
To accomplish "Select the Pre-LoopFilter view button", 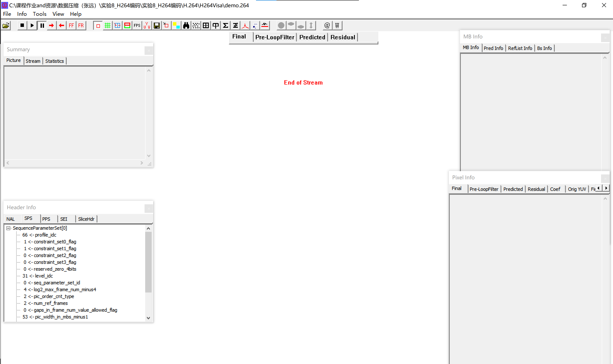I will pyautogui.click(x=275, y=37).
